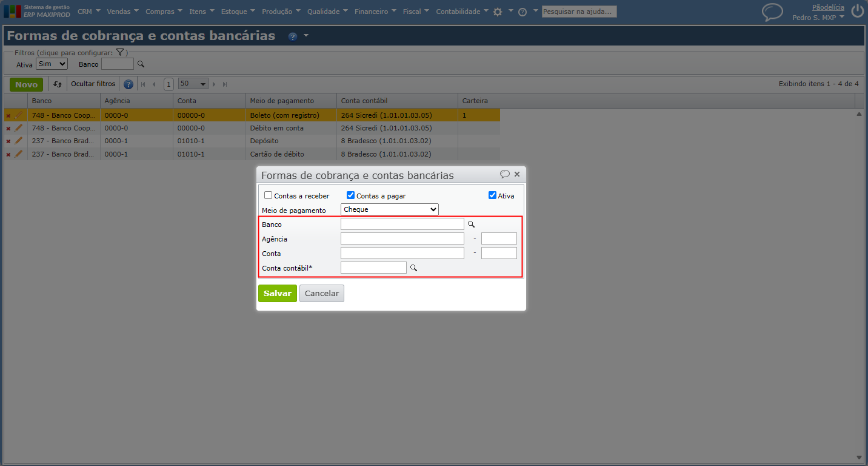Delete the Depósito row
This screenshot has width=868, height=466.
[8, 141]
